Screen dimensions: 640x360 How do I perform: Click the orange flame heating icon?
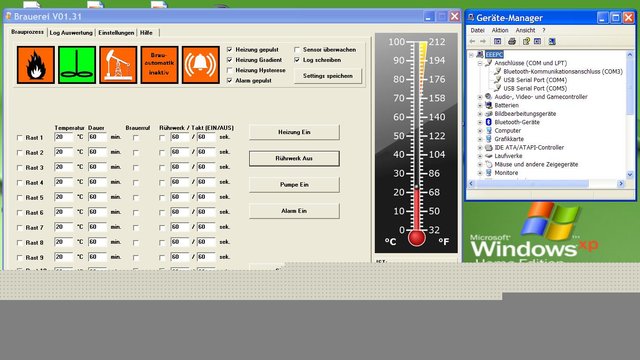[36, 65]
